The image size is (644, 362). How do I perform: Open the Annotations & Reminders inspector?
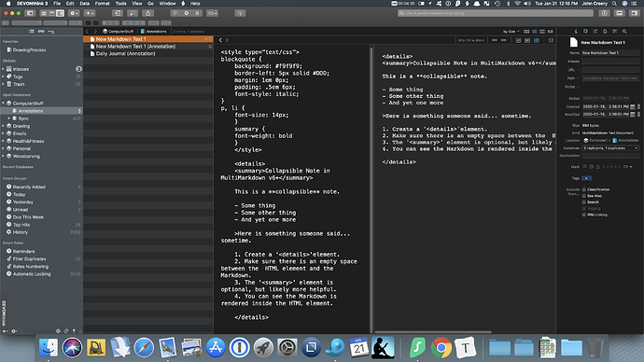(586, 31)
